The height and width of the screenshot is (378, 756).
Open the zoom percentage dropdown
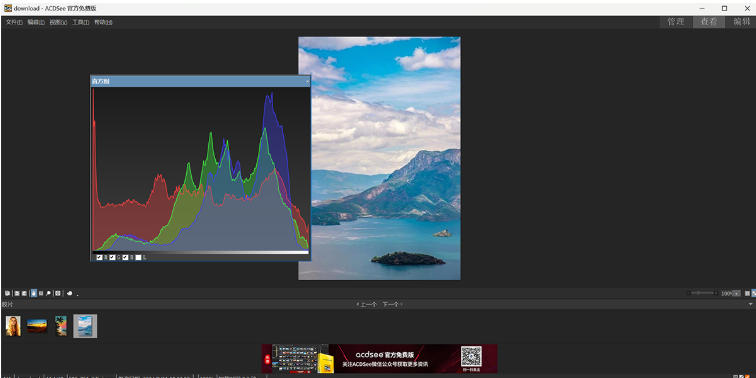pyautogui.click(x=736, y=293)
